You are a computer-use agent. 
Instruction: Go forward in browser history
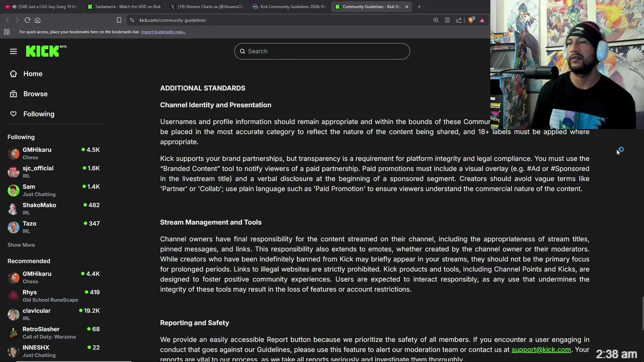17,20
